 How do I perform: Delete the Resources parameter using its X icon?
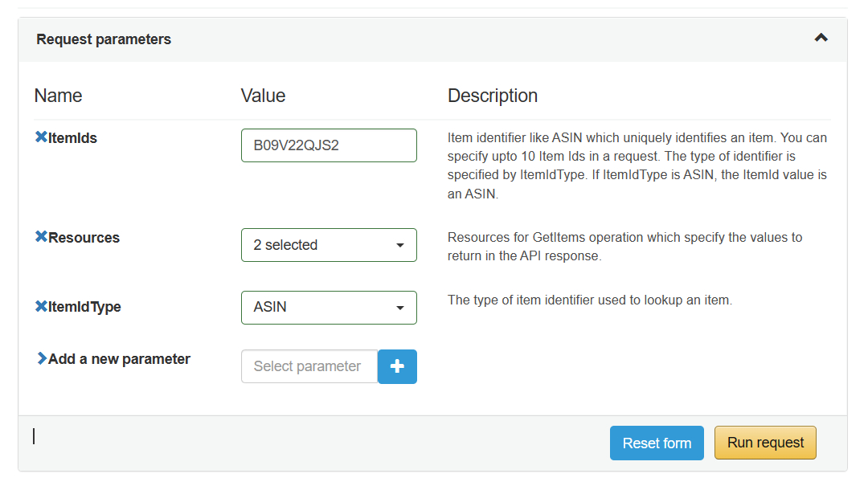(41, 238)
